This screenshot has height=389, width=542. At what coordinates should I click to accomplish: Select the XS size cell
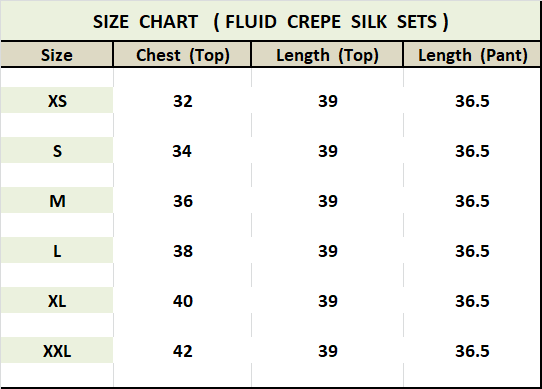click(x=57, y=100)
